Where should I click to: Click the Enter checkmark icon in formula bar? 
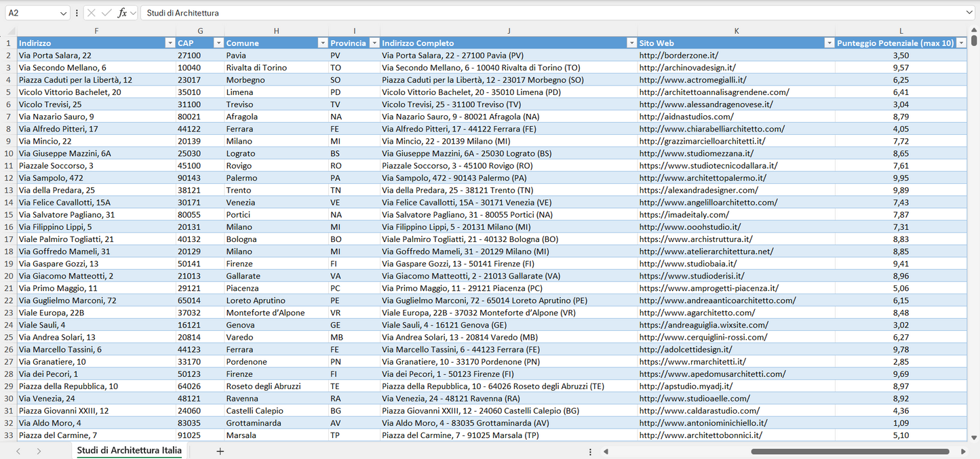(x=106, y=12)
